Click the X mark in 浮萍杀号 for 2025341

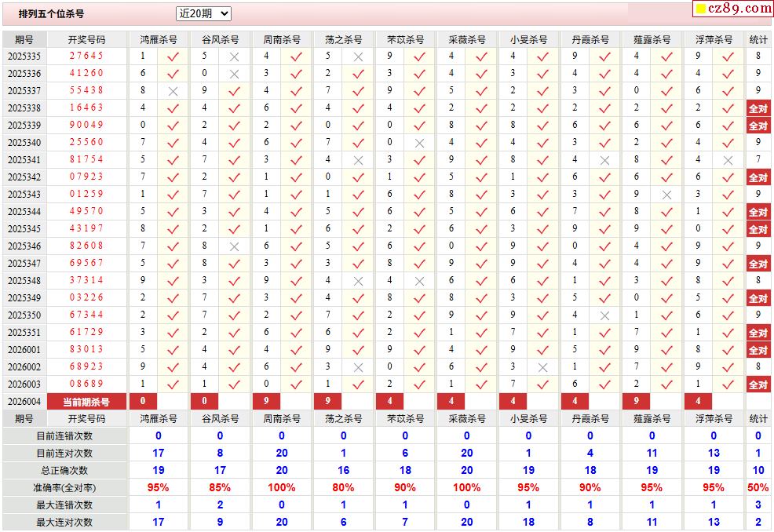[x=728, y=160]
